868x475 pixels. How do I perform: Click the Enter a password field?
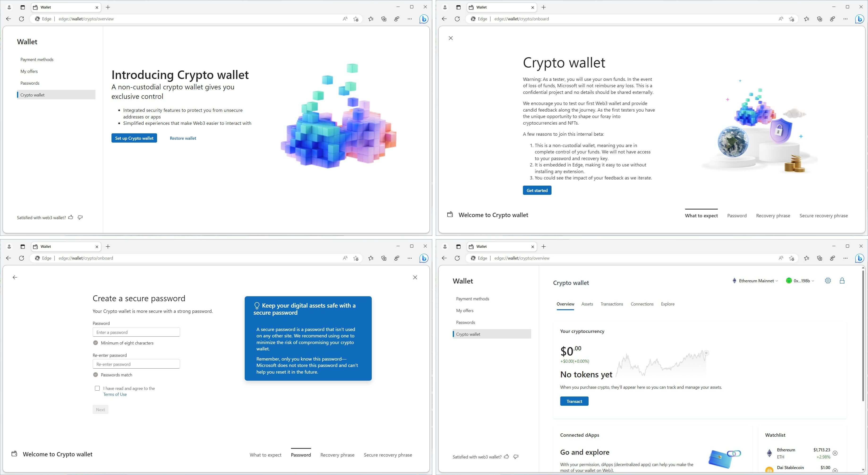136,332
